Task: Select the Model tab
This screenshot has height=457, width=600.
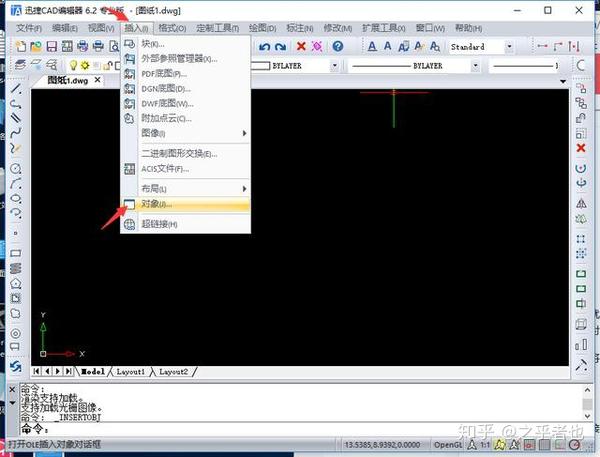Action: click(x=93, y=372)
